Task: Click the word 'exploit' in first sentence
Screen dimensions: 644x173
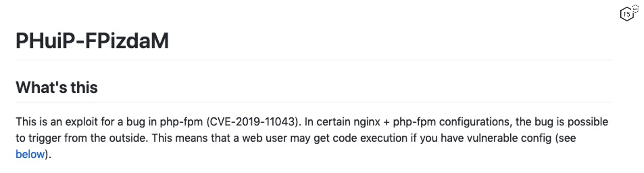Action: click(x=81, y=122)
